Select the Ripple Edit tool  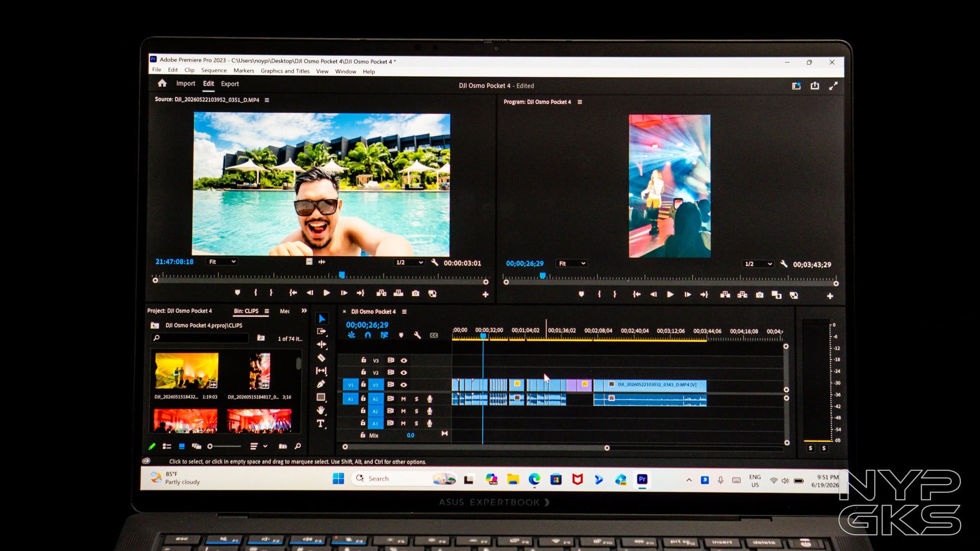coord(322,344)
